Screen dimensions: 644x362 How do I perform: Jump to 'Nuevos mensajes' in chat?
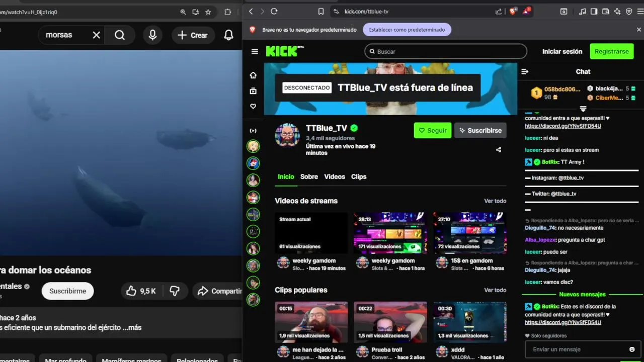582,294
